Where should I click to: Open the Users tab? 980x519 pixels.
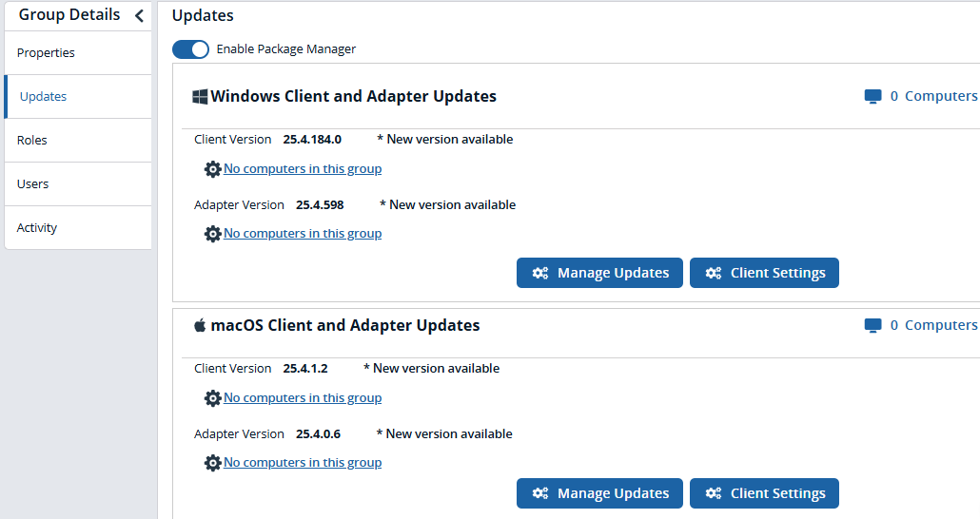pos(78,184)
